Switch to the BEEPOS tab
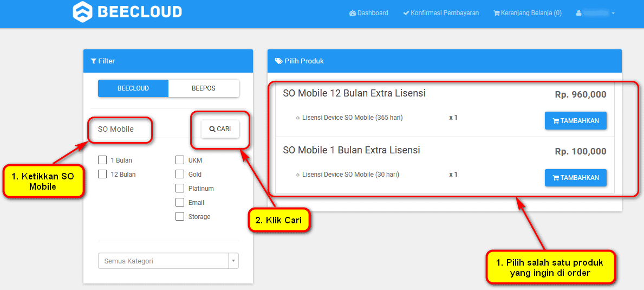The height and width of the screenshot is (290, 644). pos(203,88)
